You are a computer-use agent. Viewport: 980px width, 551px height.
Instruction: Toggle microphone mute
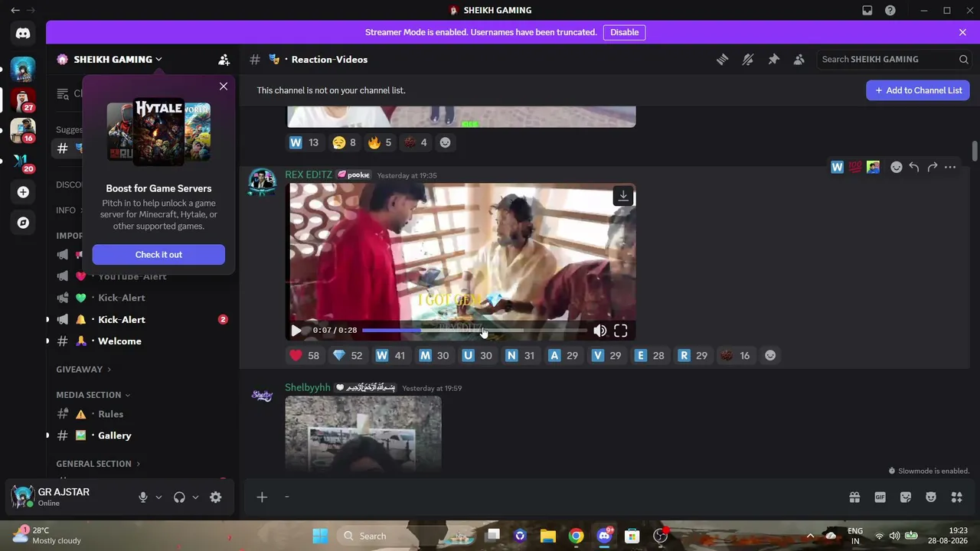[142, 497]
